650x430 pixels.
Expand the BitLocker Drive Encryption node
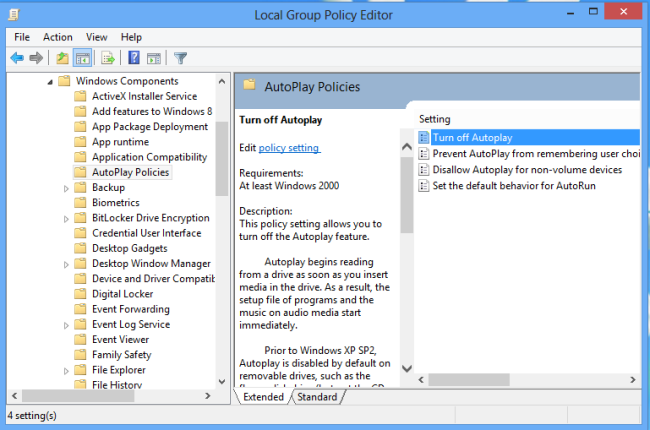(66, 219)
